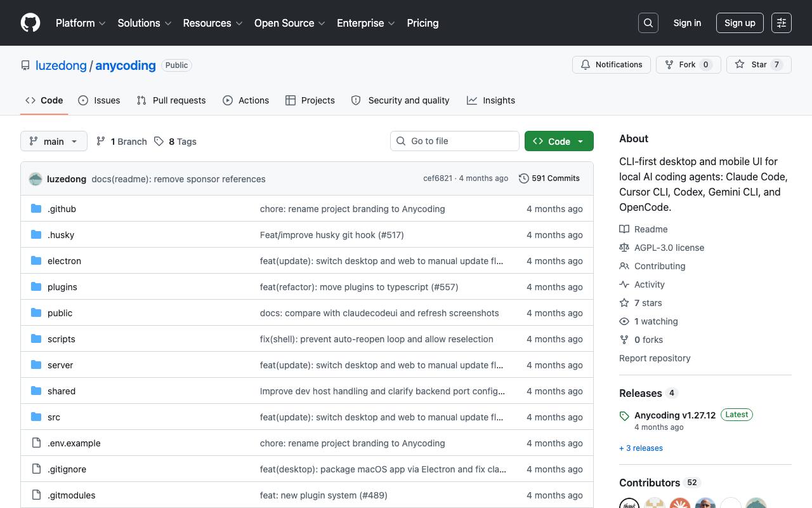Open the Contributors section heading link
812x508 pixels.
click(650, 483)
